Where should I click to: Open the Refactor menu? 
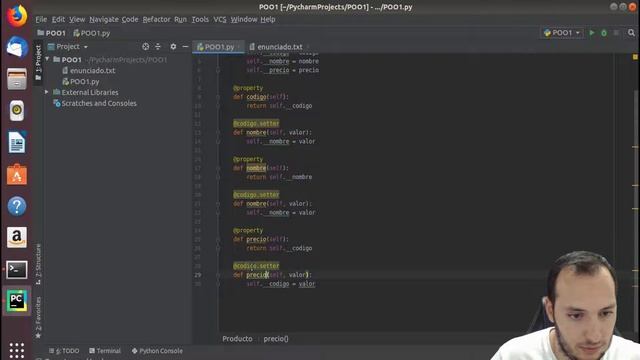click(156, 19)
